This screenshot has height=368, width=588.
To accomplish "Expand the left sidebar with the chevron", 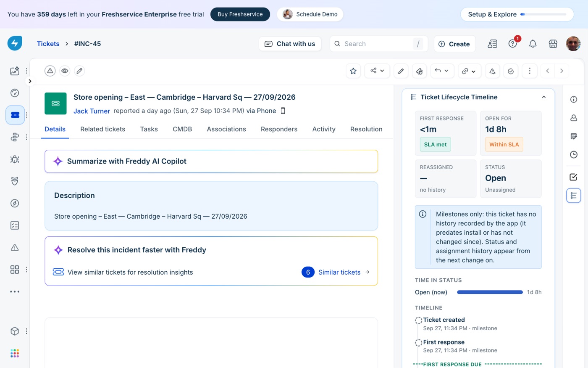I will [30, 81].
